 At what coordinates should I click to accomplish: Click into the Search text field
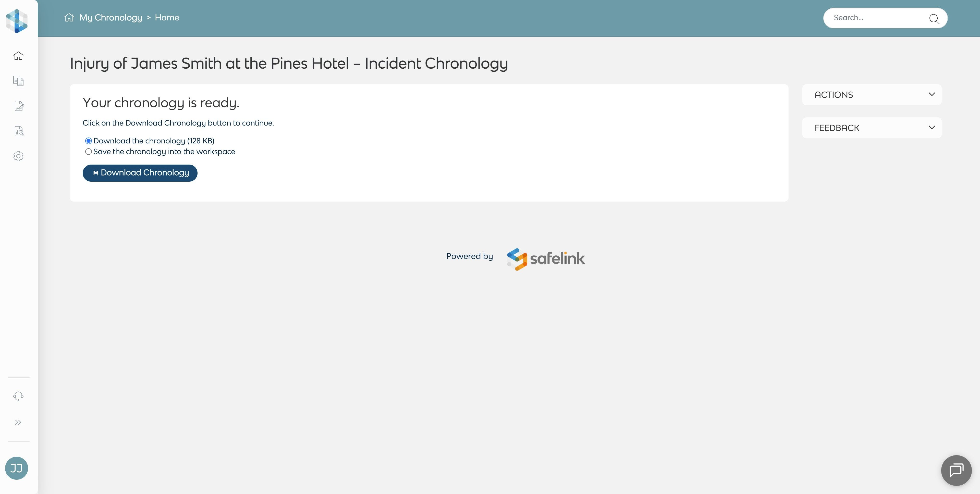point(877,18)
